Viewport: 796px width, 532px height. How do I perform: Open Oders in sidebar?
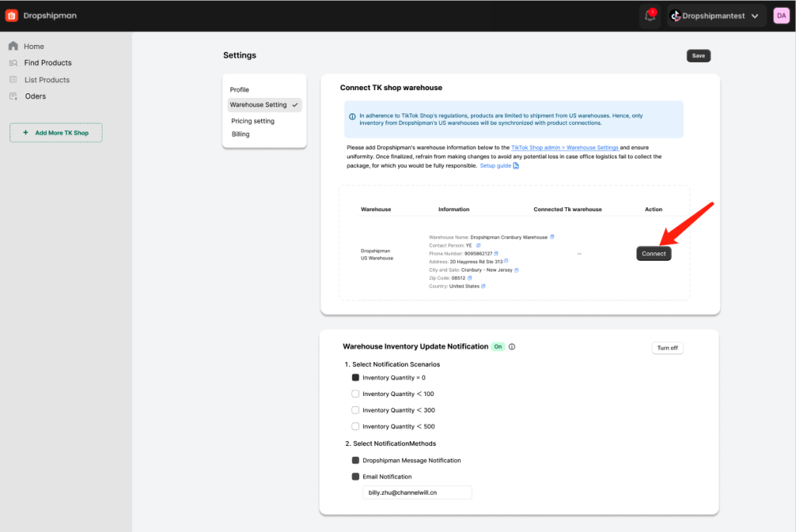(x=36, y=96)
